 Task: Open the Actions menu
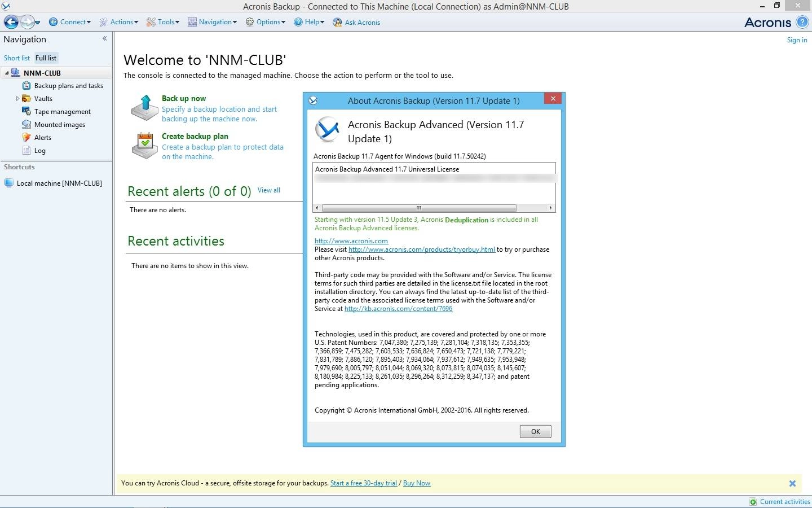coord(119,22)
